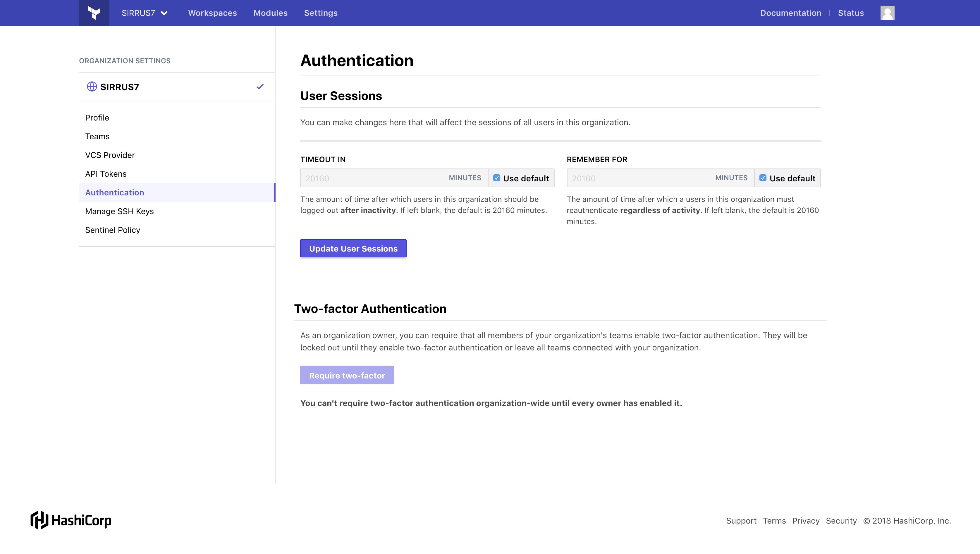
Task: Open the VCS Provider settings page
Action: coord(110,155)
